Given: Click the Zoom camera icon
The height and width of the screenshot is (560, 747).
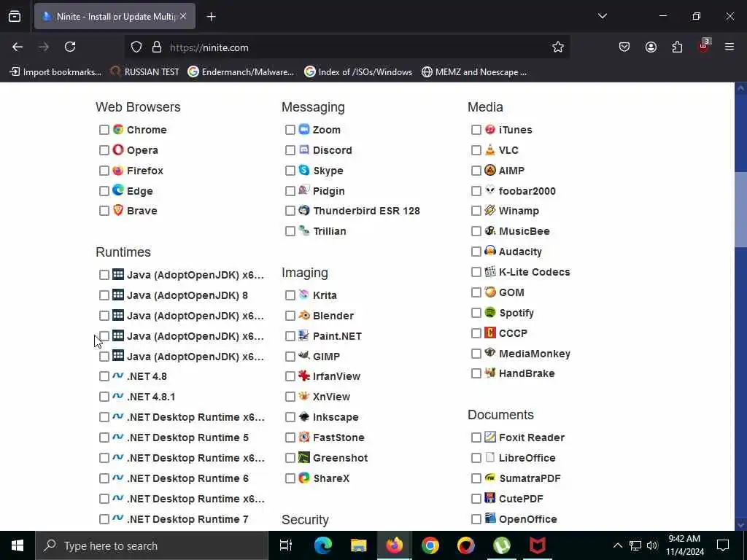Looking at the screenshot, I should click(x=304, y=129).
